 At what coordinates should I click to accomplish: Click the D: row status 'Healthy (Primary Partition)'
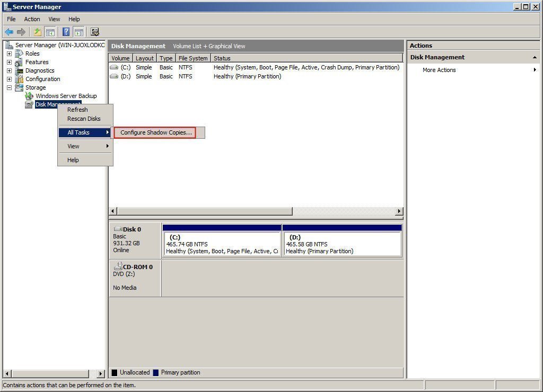tap(247, 76)
